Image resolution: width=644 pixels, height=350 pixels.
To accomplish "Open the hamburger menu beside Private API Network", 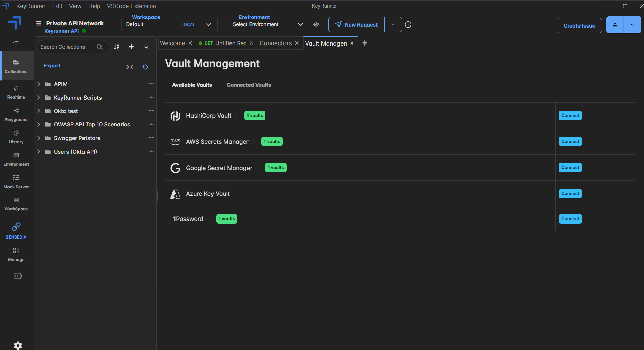I will pos(39,23).
